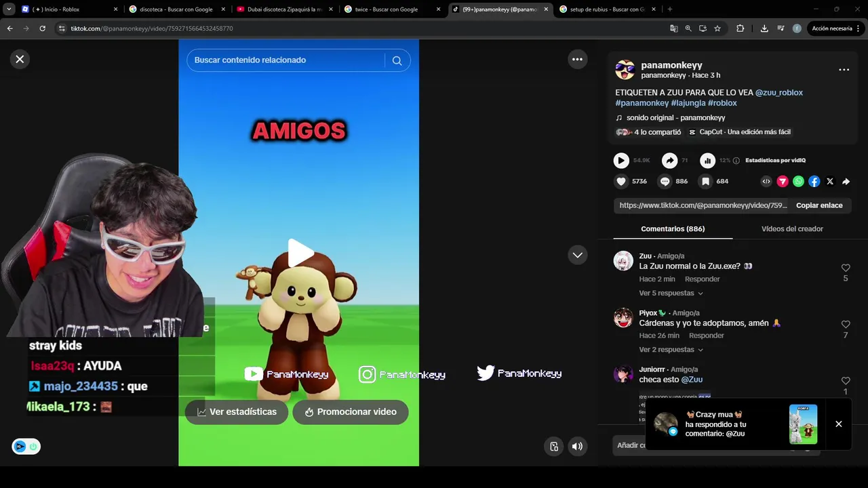
Task: Open Zuu commenter avatar
Action: point(623,261)
